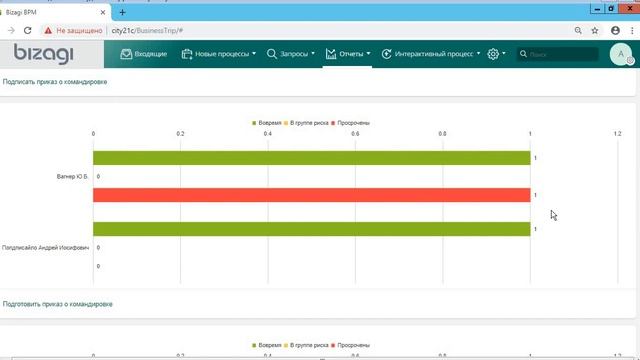Toggle В группе риска legend in second chart
The image size is (640, 360).
(x=306, y=345)
